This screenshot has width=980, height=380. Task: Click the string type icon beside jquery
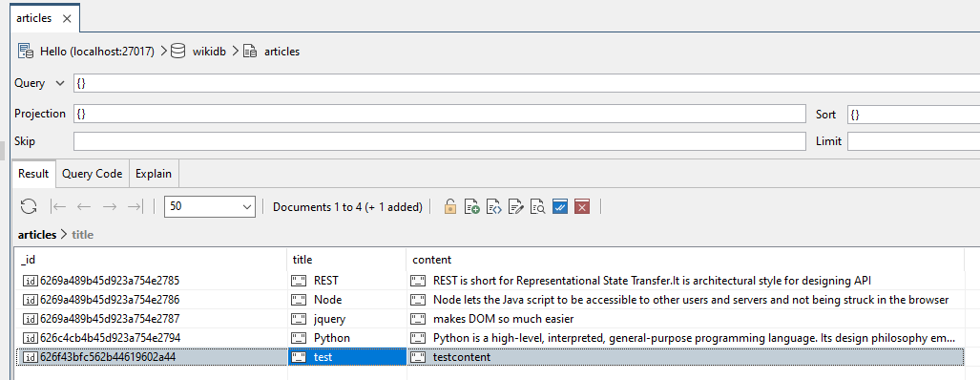[x=300, y=319]
